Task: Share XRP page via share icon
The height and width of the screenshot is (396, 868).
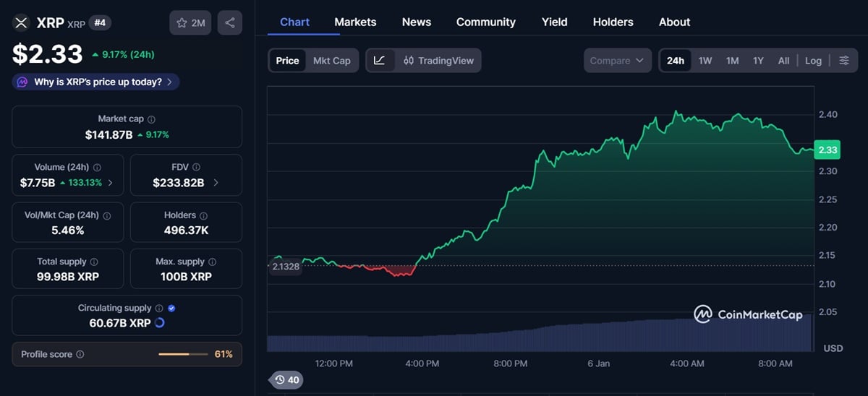Action: (229, 23)
